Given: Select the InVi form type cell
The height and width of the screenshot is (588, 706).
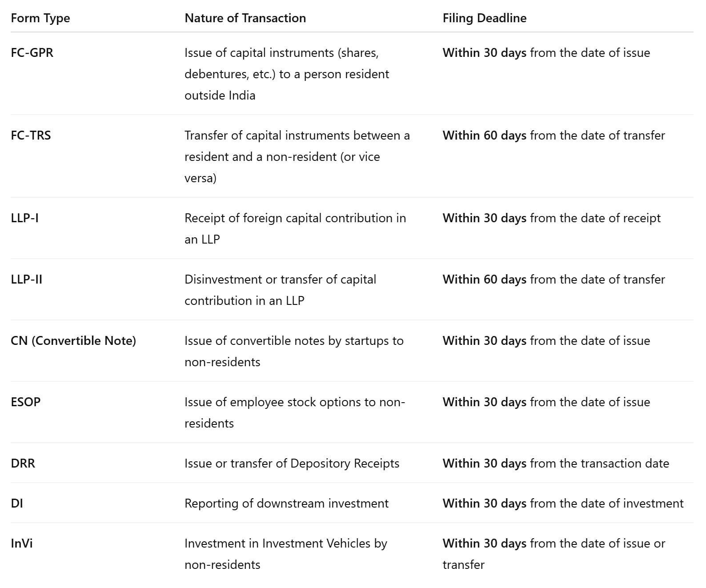Looking at the screenshot, I should [22, 544].
